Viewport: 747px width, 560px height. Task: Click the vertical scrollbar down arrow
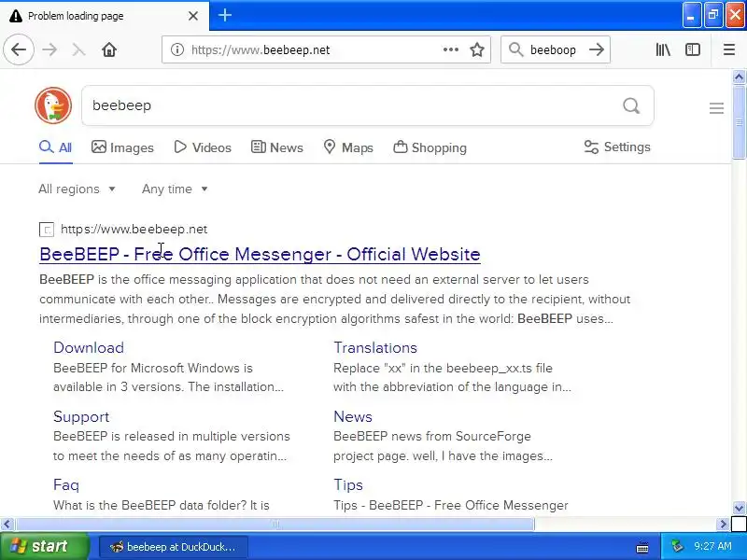(739, 508)
